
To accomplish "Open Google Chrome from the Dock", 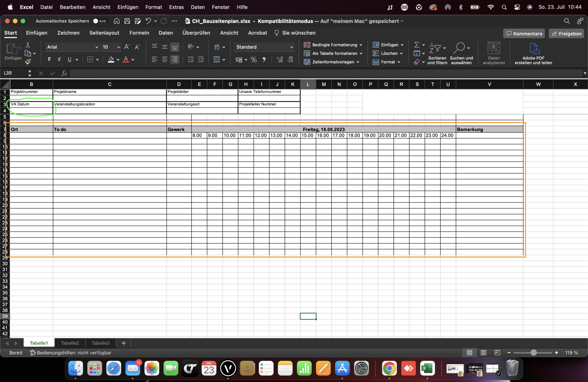I will coord(389,368).
